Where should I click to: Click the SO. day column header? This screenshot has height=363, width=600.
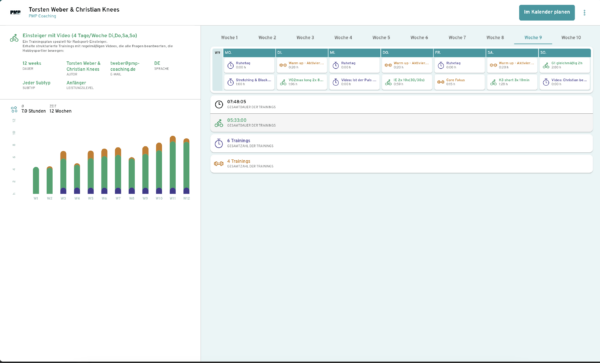pyautogui.click(x=565, y=52)
